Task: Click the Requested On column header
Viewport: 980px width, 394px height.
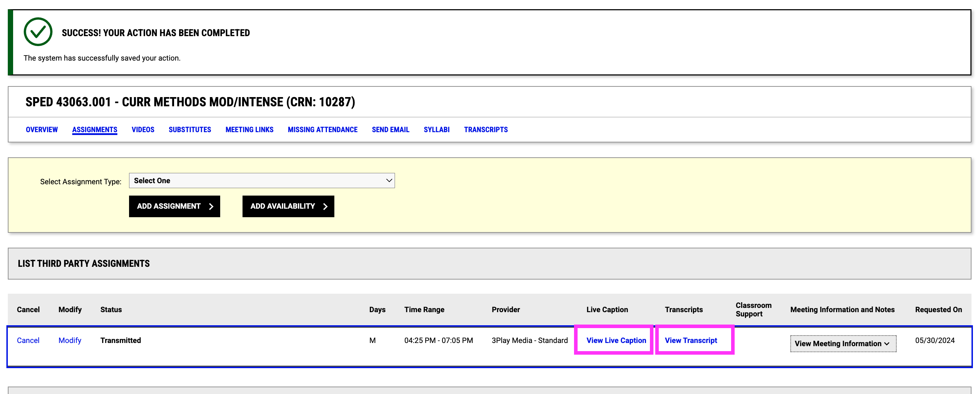Action: coord(939,310)
